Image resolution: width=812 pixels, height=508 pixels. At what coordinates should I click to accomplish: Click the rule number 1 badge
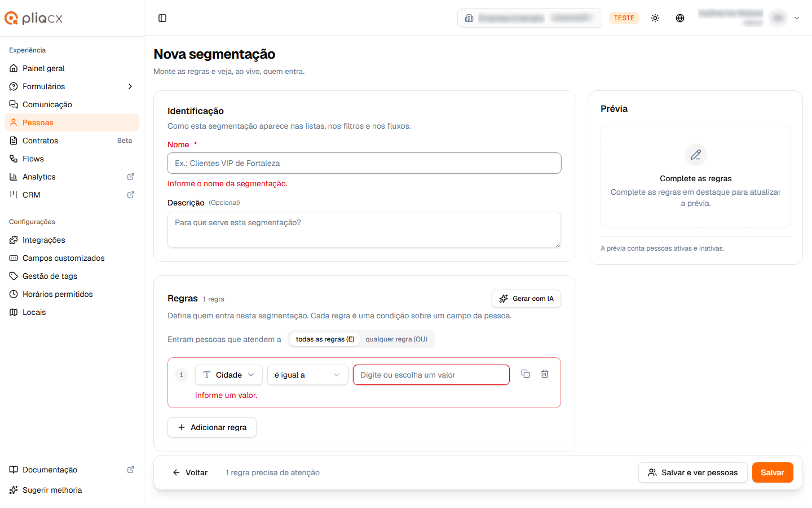click(182, 375)
